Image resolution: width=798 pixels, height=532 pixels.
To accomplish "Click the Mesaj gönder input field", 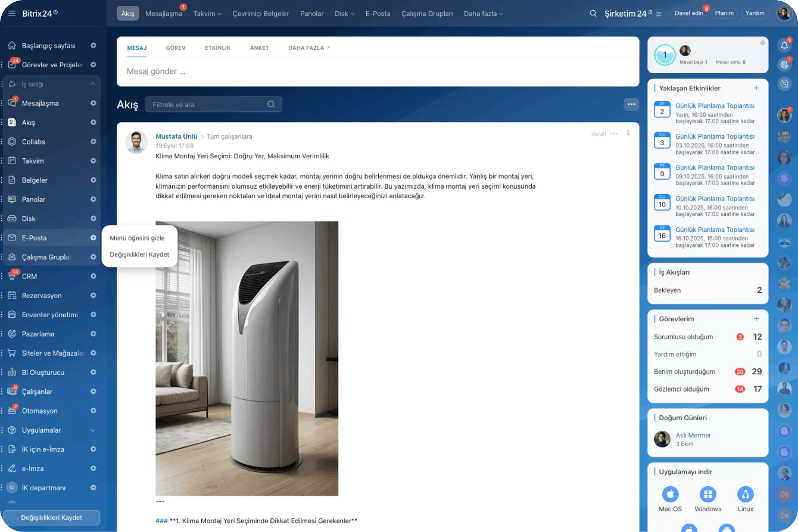I will [x=378, y=71].
